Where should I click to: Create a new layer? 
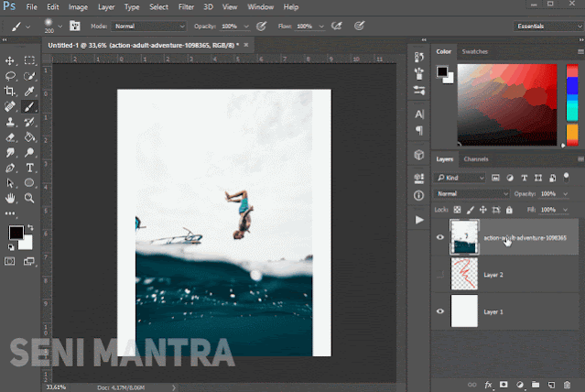(x=551, y=385)
